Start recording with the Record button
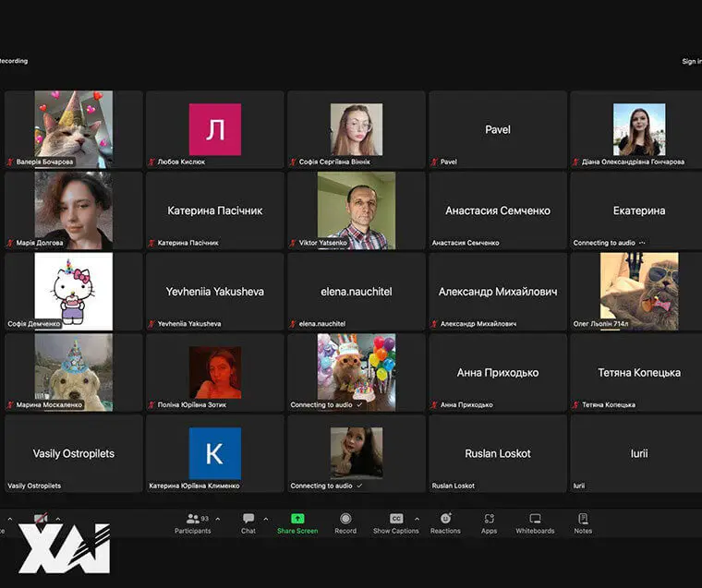Image resolution: width=702 pixels, height=588 pixels. (345, 522)
